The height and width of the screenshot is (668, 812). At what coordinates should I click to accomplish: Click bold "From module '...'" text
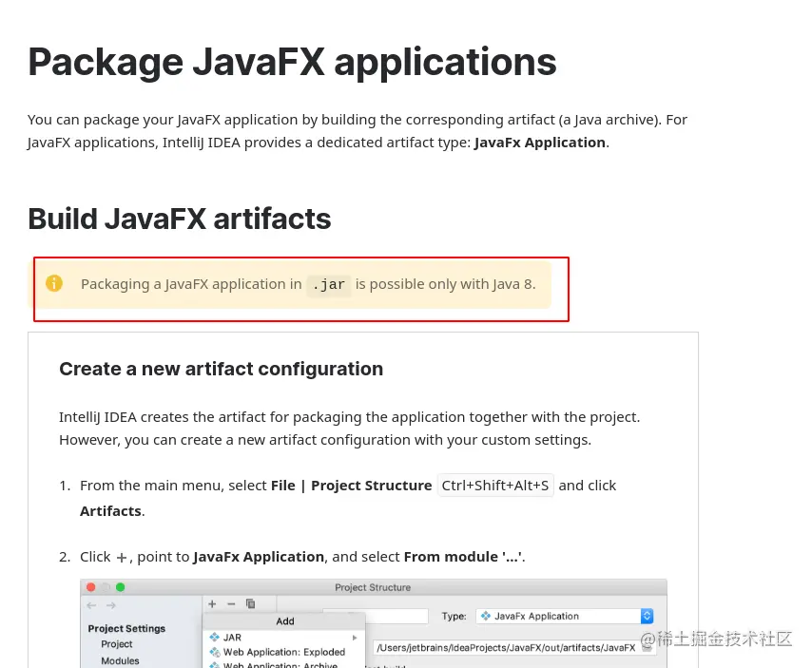pyautogui.click(x=463, y=557)
